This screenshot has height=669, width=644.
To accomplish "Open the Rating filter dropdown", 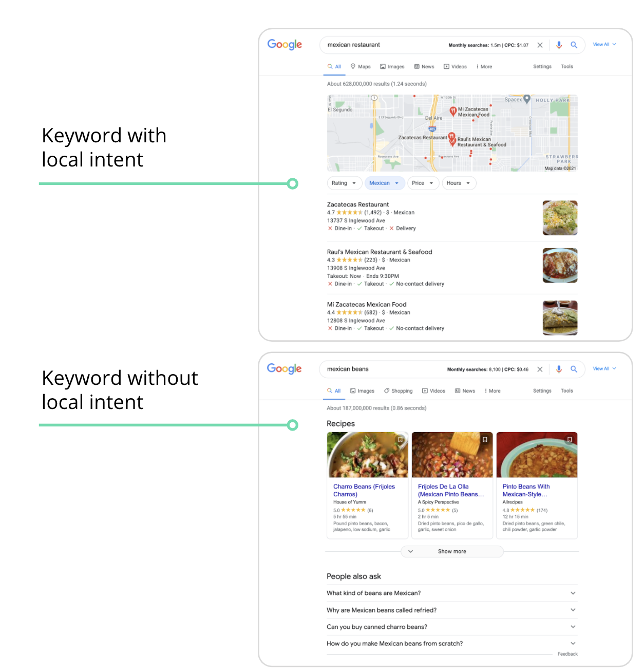I will pos(344,183).
